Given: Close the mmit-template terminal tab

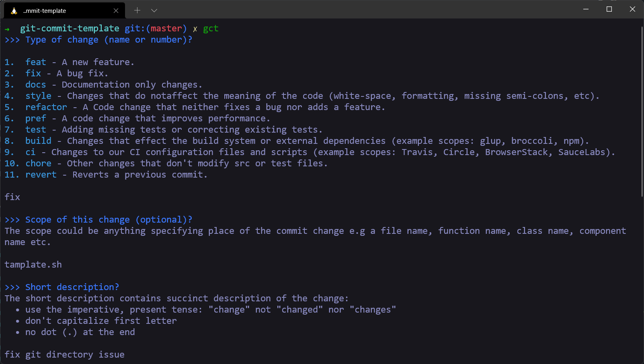Looking at the screenshot, I should (x=116, y=11).
